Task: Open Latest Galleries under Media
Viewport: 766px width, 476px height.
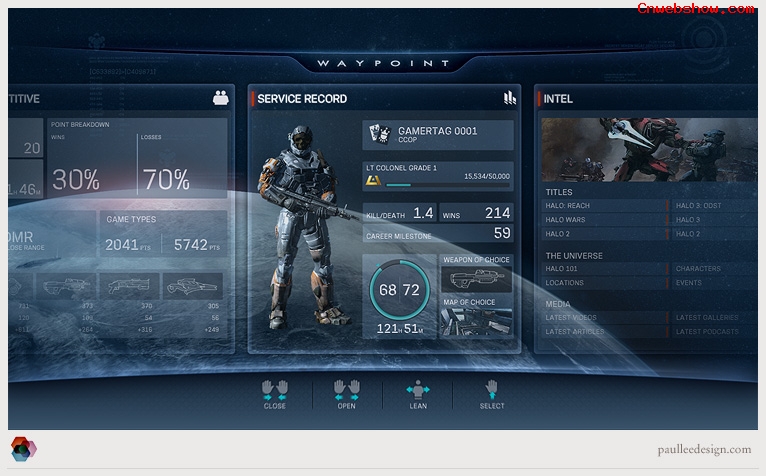Action: [715, 318]
